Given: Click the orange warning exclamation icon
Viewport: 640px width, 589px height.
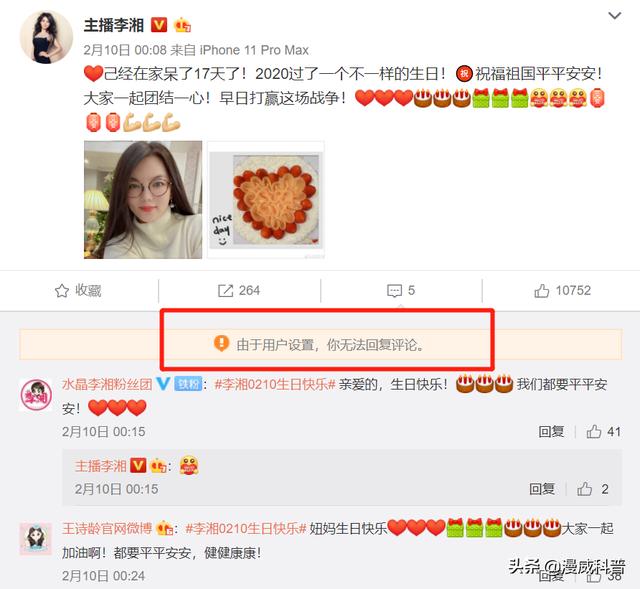Looking at the screenshot, I should pyautogui.click(x=222, y=344).
